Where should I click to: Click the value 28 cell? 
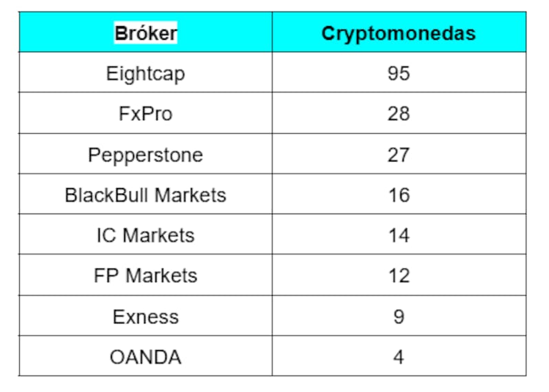click(399, 113)
